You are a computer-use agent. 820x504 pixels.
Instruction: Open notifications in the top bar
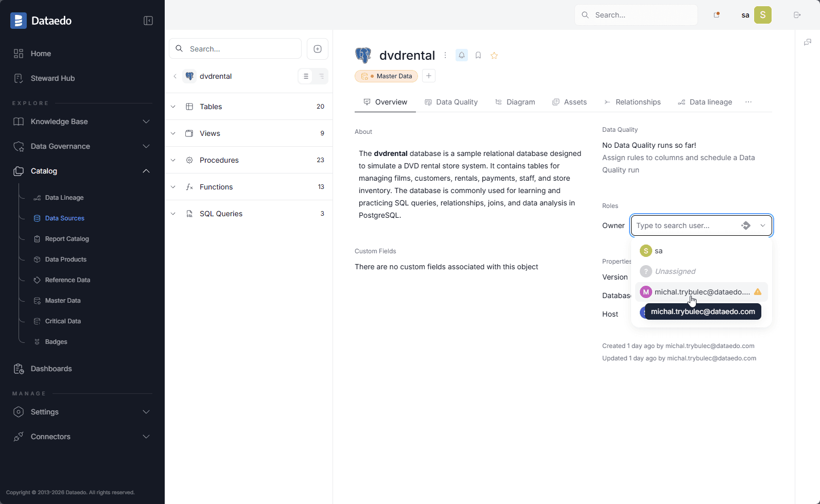coord(717,15)
